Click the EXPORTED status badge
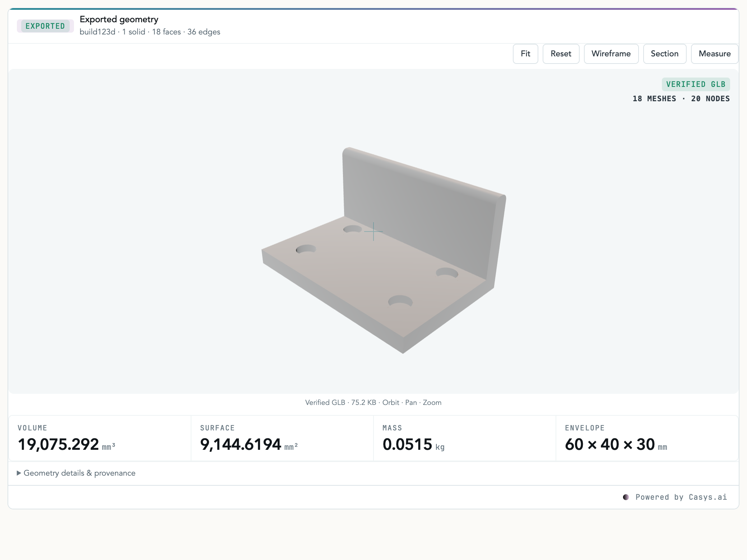747x560 pixels. coord(45,26)
